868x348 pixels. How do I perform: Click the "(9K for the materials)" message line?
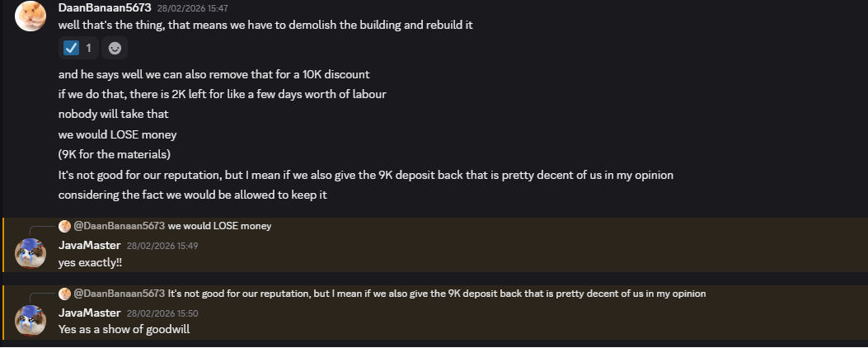coord(115,154)
